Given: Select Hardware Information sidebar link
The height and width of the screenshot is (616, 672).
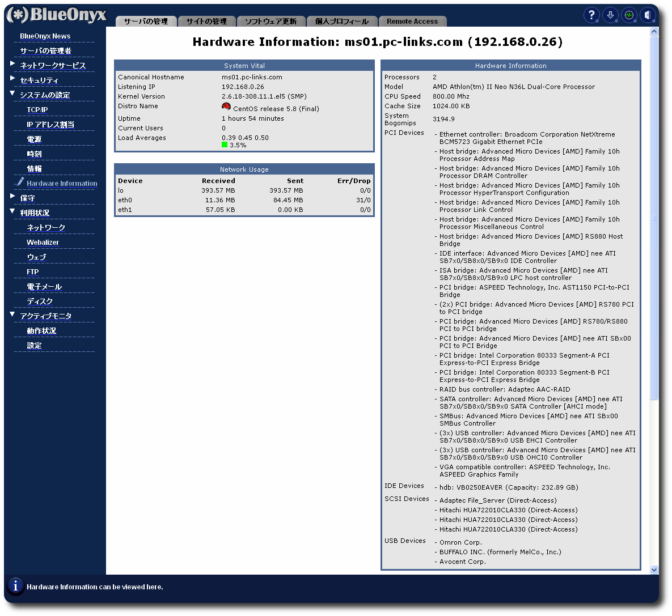Looking at the screenshot, I should coord(62,184).
